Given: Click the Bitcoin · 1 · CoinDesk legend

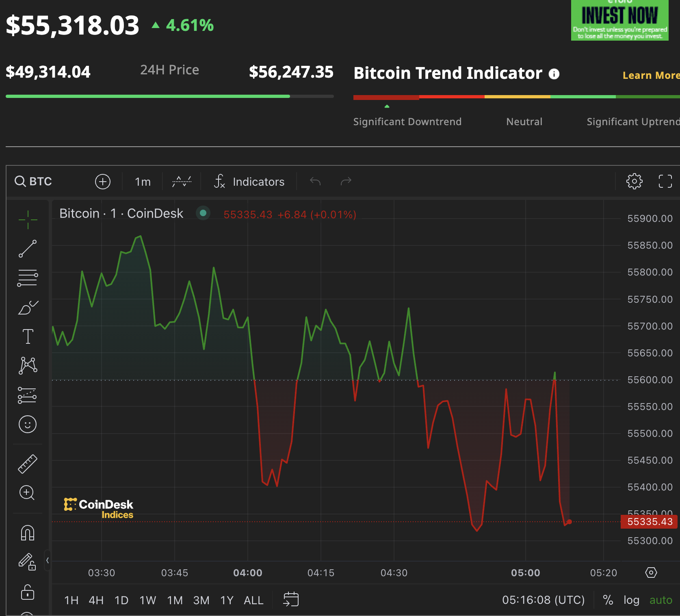Looking at the screenshot, I should (x=121, y=213).
